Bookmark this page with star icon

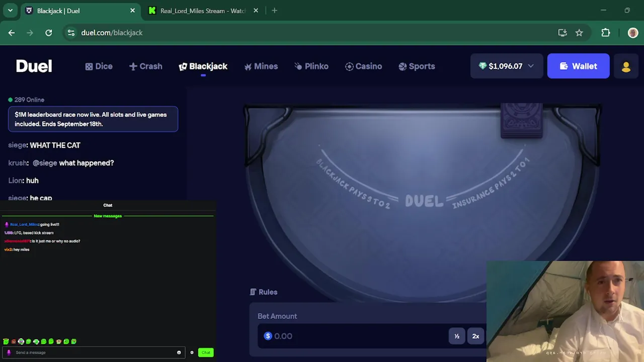[x=579, y=33]
